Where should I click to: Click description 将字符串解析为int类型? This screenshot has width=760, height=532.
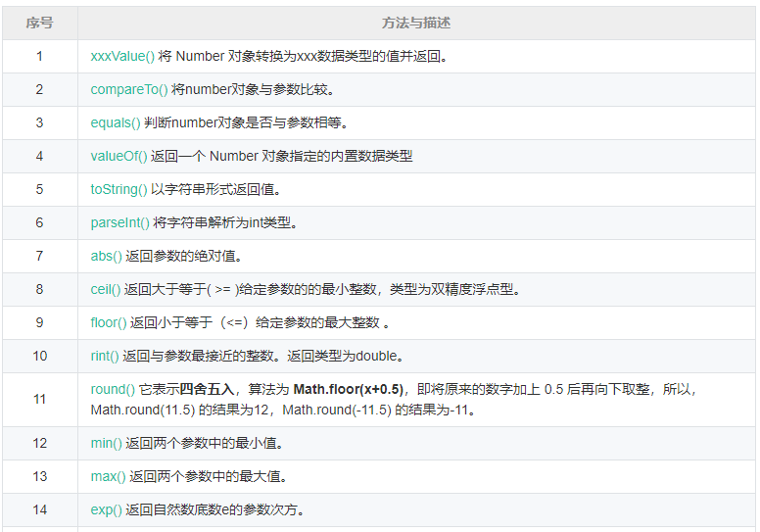[225, 222]
